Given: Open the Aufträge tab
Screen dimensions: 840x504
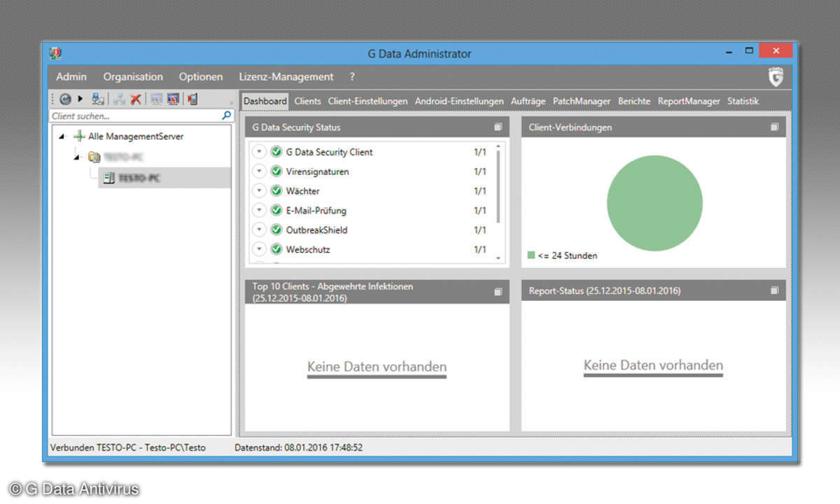Looking at the screenshot, I should [x=528, y=101].
